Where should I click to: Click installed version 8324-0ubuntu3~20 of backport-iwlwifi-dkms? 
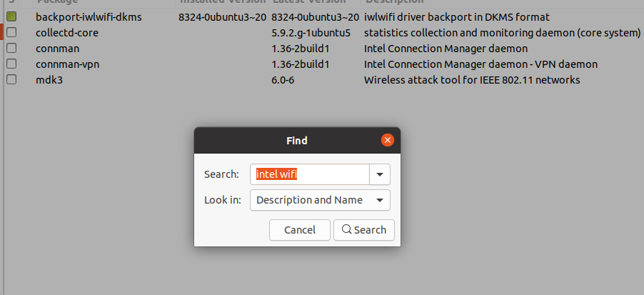coord(223,17)
